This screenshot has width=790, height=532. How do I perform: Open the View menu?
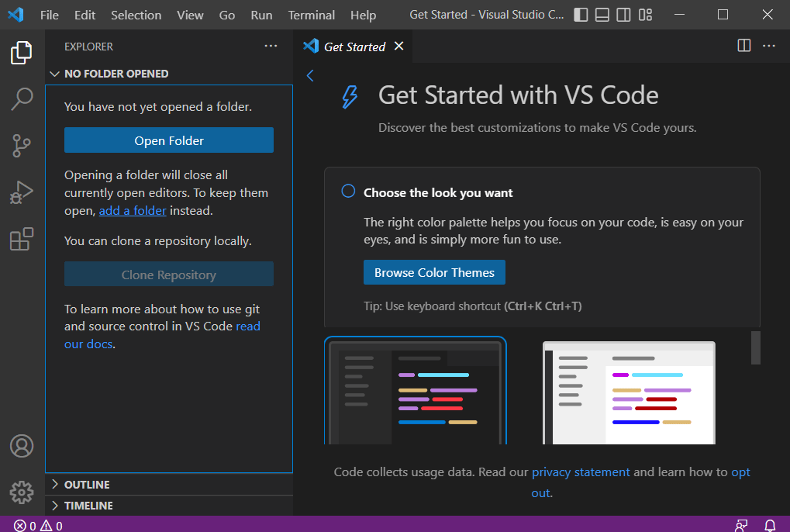point(190,15)
